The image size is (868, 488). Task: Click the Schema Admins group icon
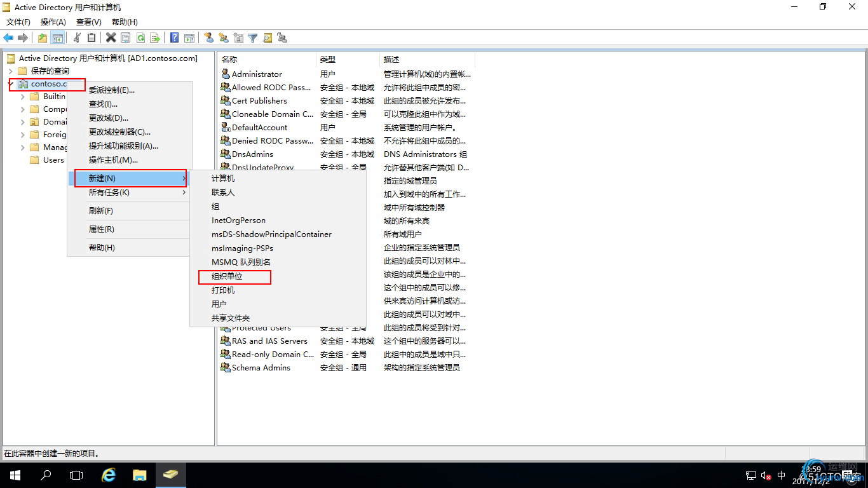(x=226, y=367)
